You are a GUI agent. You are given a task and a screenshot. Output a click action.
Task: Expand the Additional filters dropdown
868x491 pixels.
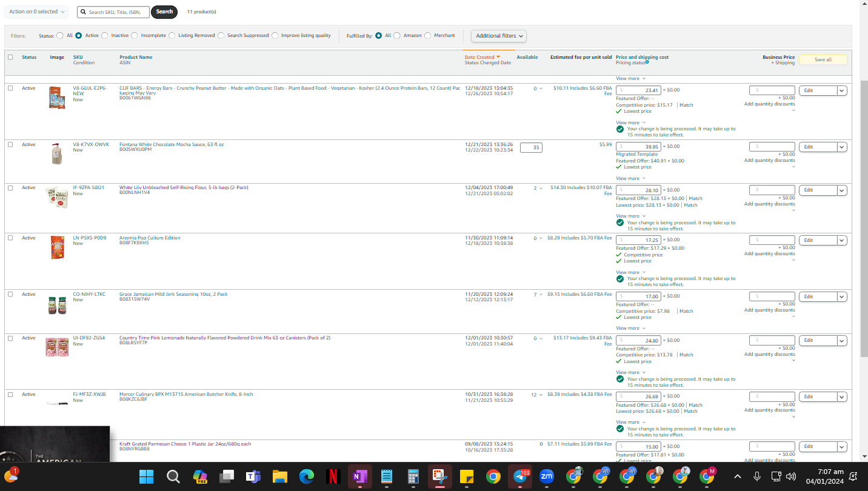[499, 36]
